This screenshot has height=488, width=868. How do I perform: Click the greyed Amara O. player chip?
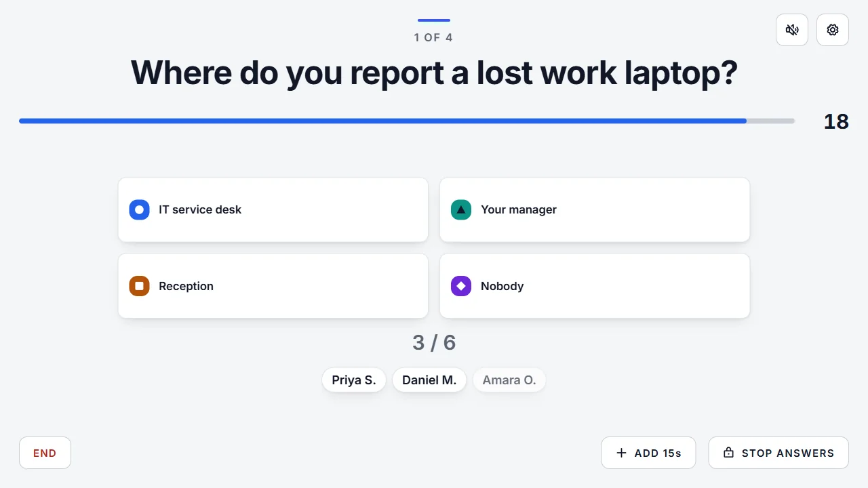[x=509, y=380]
